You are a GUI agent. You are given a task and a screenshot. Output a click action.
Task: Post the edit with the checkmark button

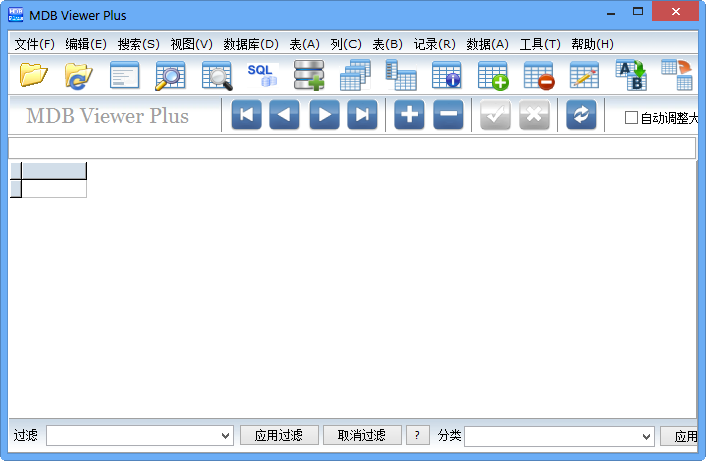tap(495, 115)
